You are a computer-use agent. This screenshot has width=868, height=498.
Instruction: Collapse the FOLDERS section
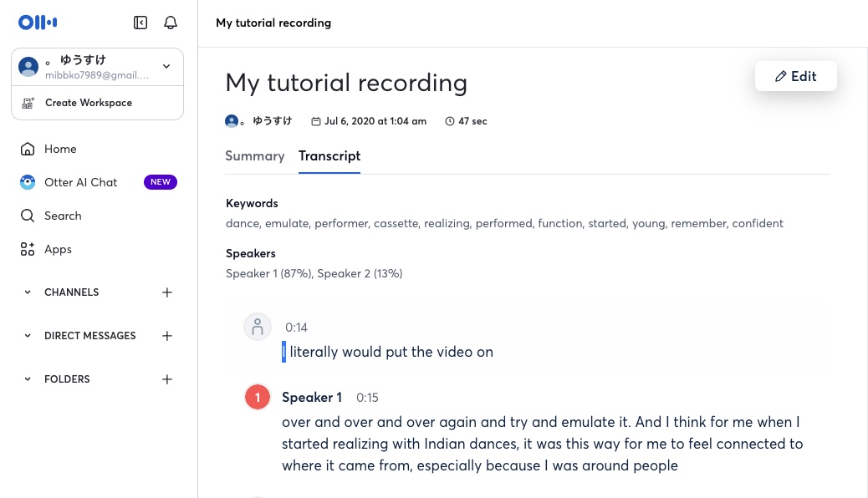(x=28, y=379)
